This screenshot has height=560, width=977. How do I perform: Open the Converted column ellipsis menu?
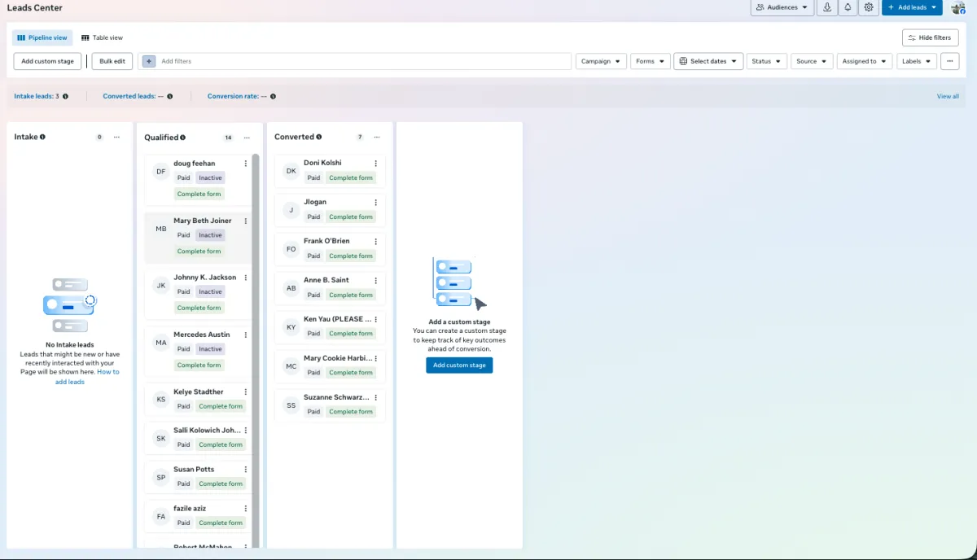tap(377, 137)
